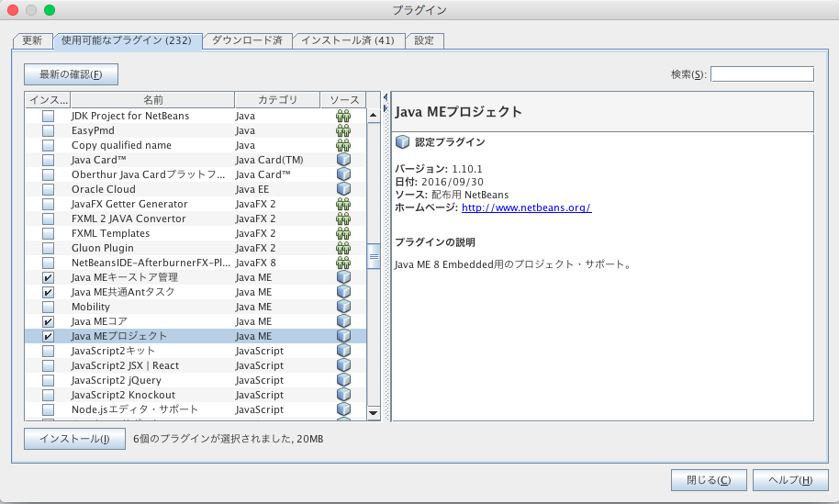Check the Mobility plugin checkbox
Image resolution: width=839 pixels, height=504 pixels.
[48, 308]
